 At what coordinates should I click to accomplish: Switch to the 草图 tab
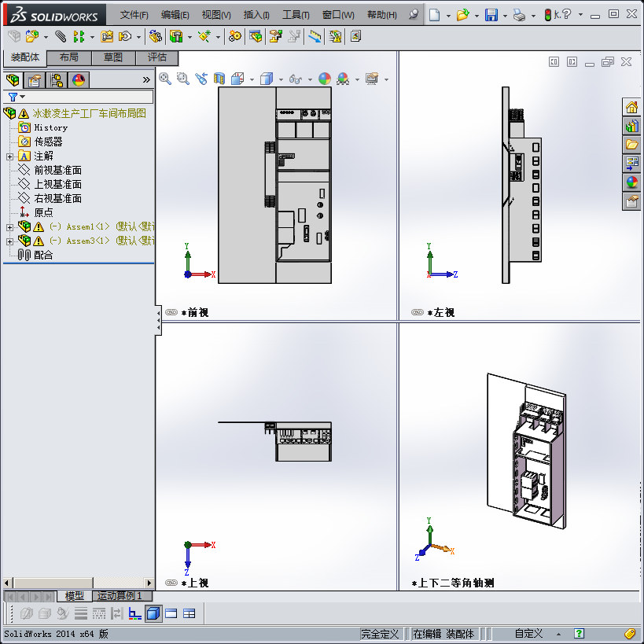click(113, 57)
